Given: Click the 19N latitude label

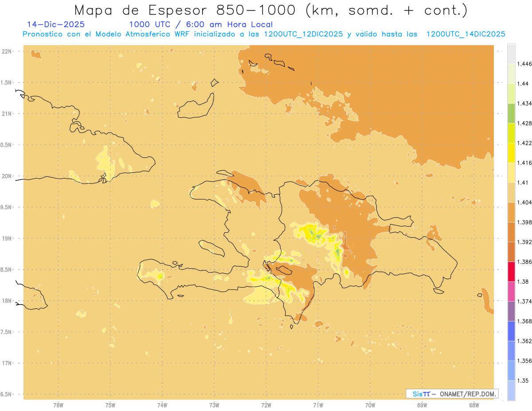Looking at the screenshot, I should tap(8, 238).
